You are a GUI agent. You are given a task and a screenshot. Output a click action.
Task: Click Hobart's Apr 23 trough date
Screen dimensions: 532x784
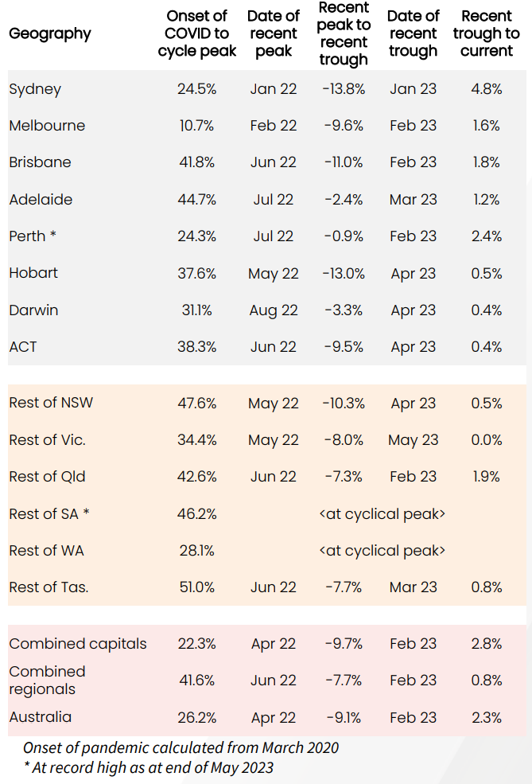coord(414,273)
